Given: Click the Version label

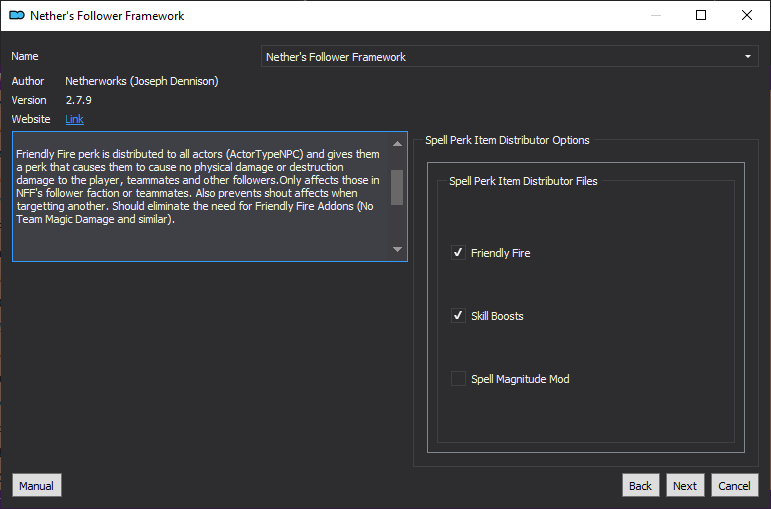Looking at the screenshot, I should tap(29, 100).
